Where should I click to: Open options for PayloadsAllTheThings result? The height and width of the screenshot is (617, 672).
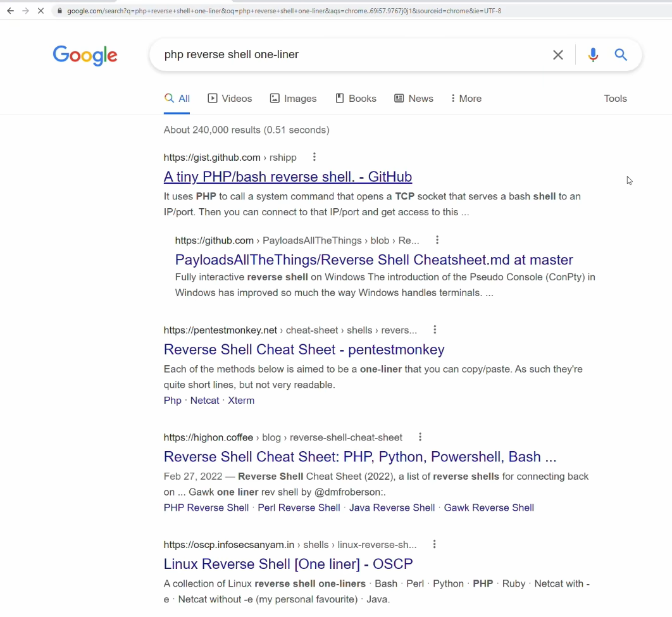437,240
